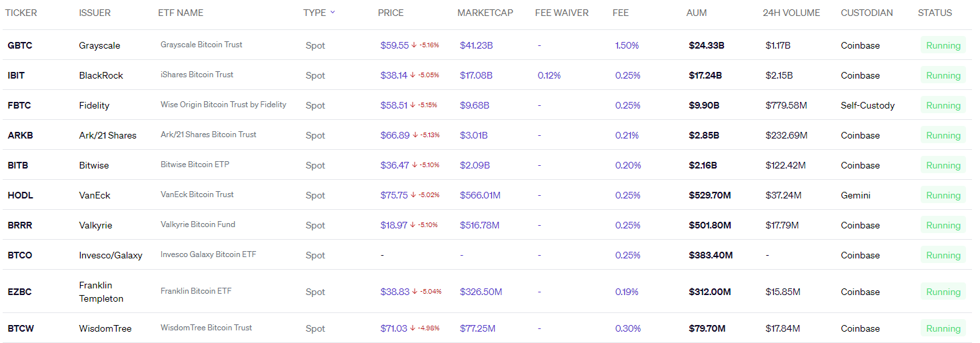Open the IBIT ticker entry

[x=16, y=75]
